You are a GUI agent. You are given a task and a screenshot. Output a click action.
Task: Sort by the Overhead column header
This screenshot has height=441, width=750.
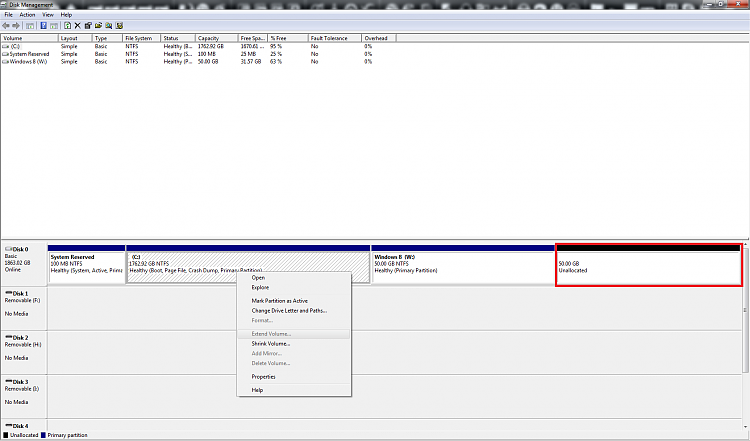(379, 38)
